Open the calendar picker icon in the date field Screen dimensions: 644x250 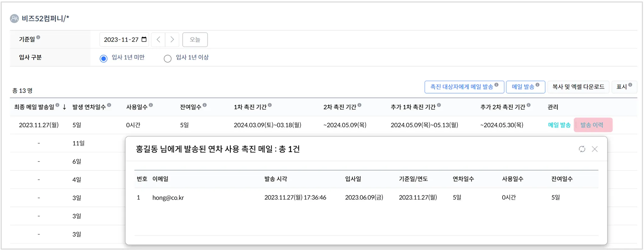pos(144,39)
